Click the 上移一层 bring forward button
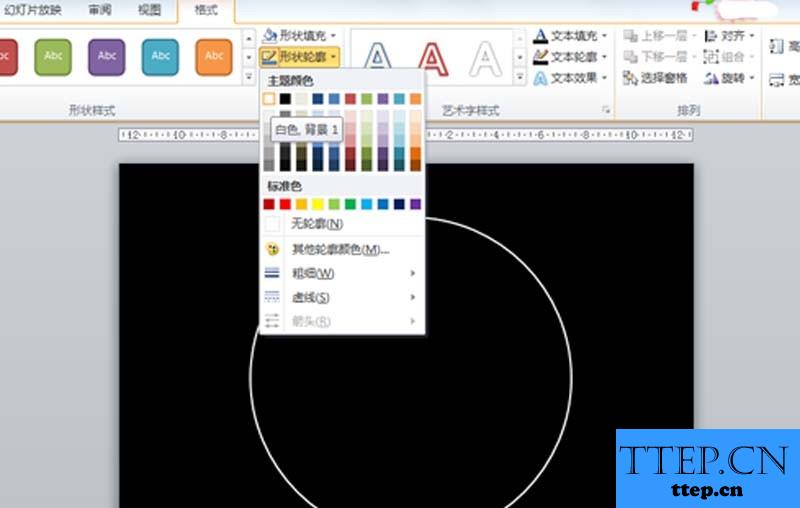The height and width of the screenshot is (508, 800). (x=659, y=36)
